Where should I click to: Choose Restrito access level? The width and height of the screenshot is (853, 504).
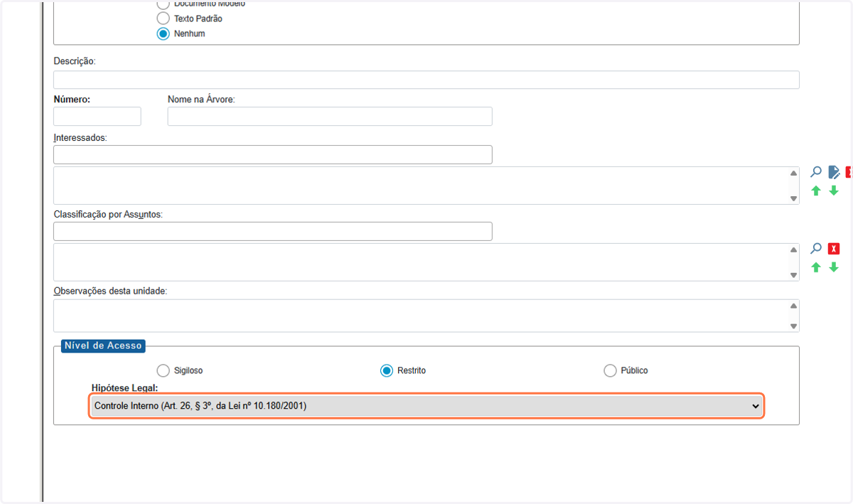[x=387, y=370]
